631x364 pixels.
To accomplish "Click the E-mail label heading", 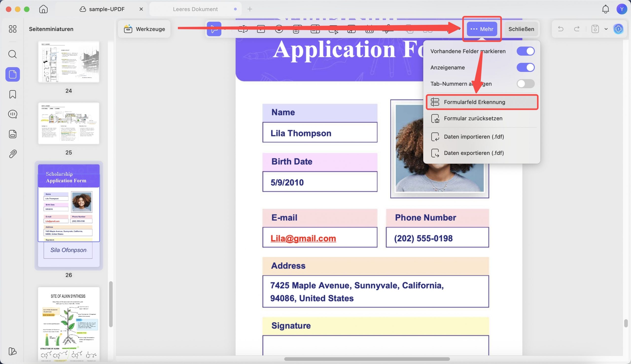I will 284,217.
